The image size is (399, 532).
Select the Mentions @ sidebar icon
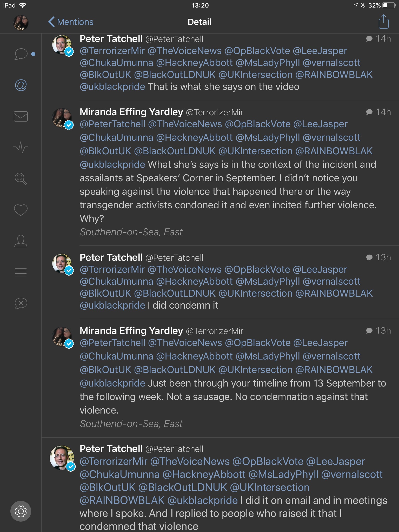point(21,85)
